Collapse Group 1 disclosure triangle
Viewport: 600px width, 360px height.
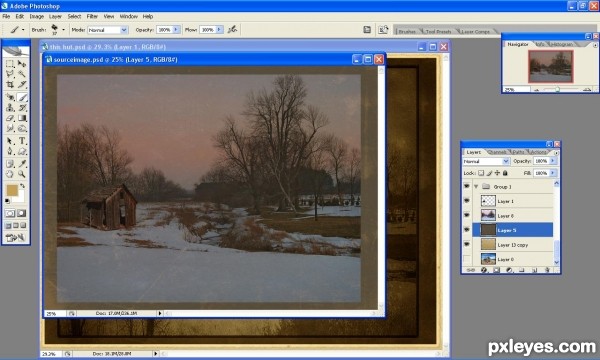coord(476,186)
